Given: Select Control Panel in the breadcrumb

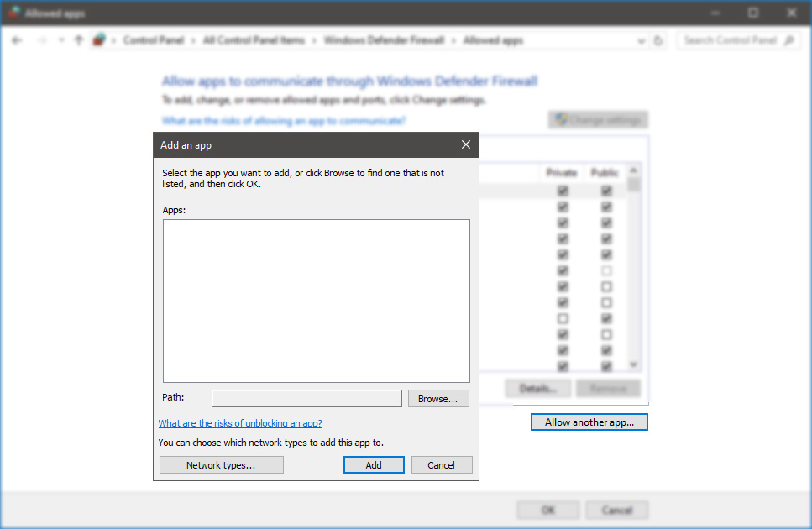Looking at the screenshot, I should pyautogui.click(x=154, y=40).
